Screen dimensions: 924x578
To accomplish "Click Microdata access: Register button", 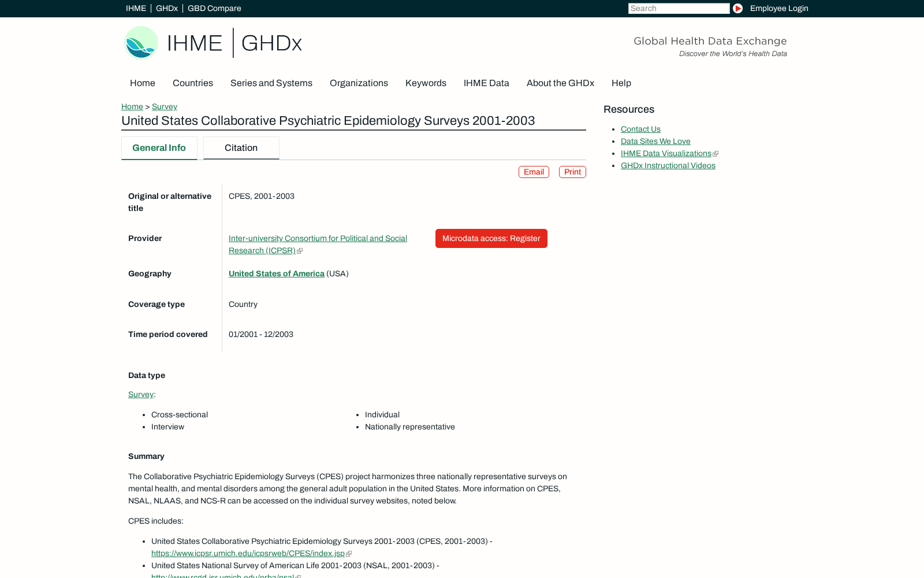I will click(491, 238).
